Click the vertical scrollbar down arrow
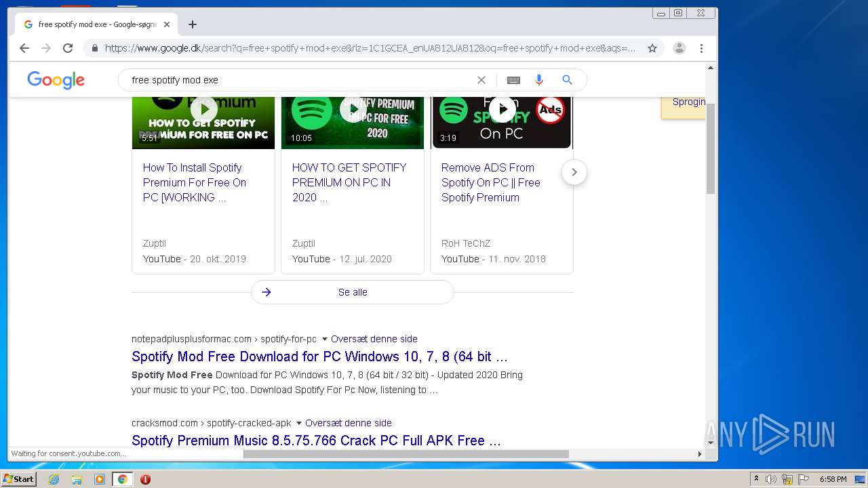868x488 pixels. click(x=711, y=443)
